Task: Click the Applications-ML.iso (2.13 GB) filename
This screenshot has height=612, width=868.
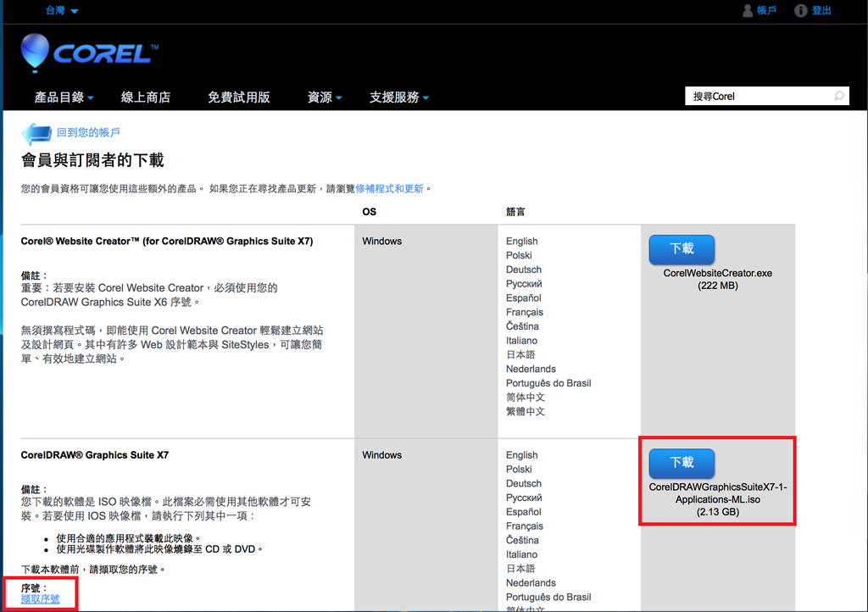Action: click(717, 499)
